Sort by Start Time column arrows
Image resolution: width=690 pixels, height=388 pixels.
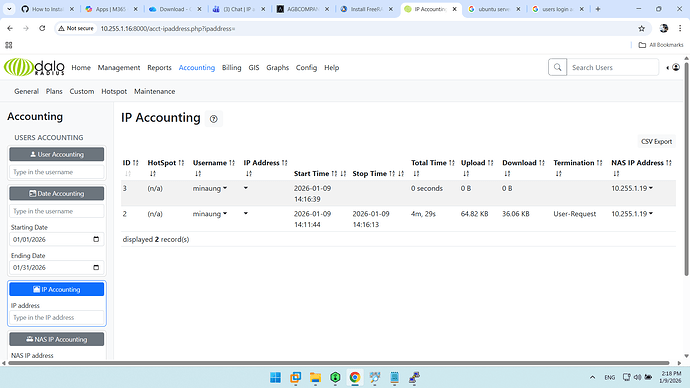point(334,174)
